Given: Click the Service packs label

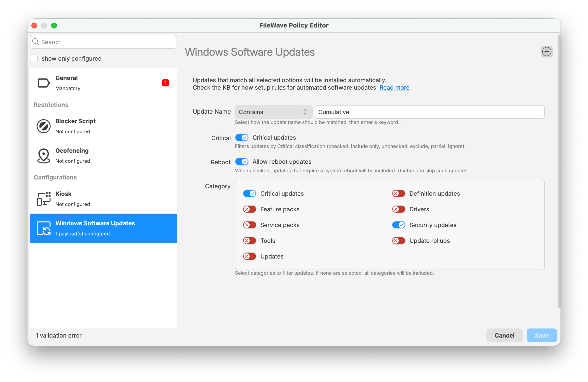Looking at the screenshot, I should (280, 225).
